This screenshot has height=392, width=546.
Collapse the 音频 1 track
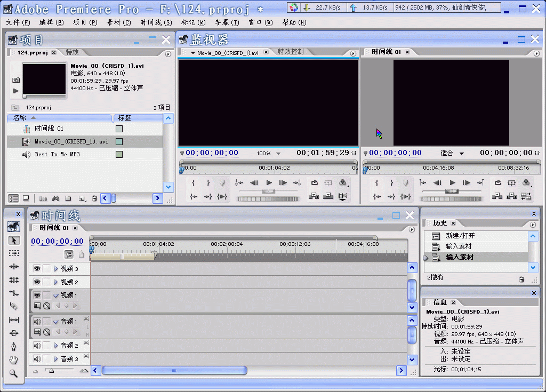55,322
